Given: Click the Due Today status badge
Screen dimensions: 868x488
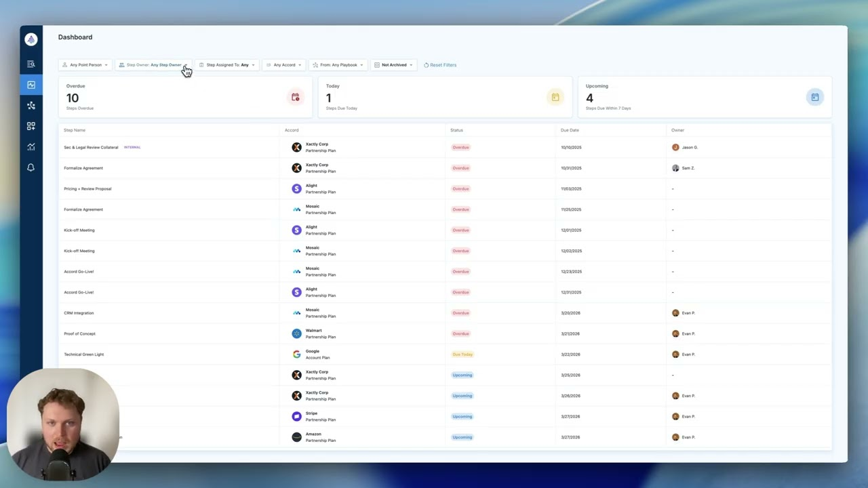Looking at the screenshot, I should [462, 354].
